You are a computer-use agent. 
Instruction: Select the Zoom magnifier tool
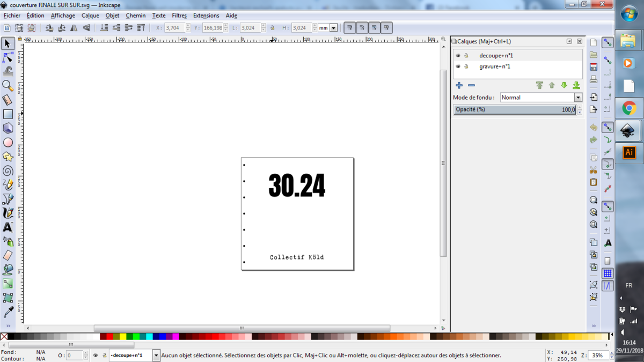8,86
